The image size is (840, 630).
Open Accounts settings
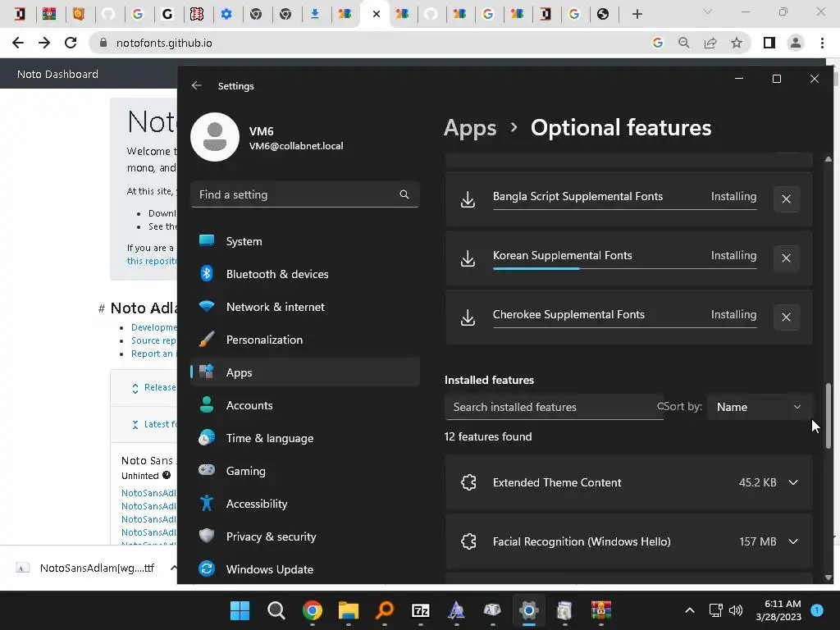point(305,405)
